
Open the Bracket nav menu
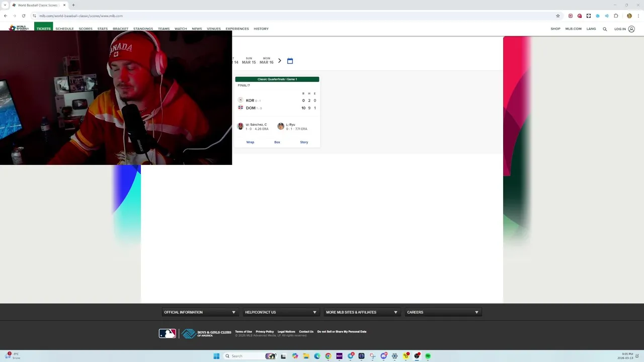point(121,29)
